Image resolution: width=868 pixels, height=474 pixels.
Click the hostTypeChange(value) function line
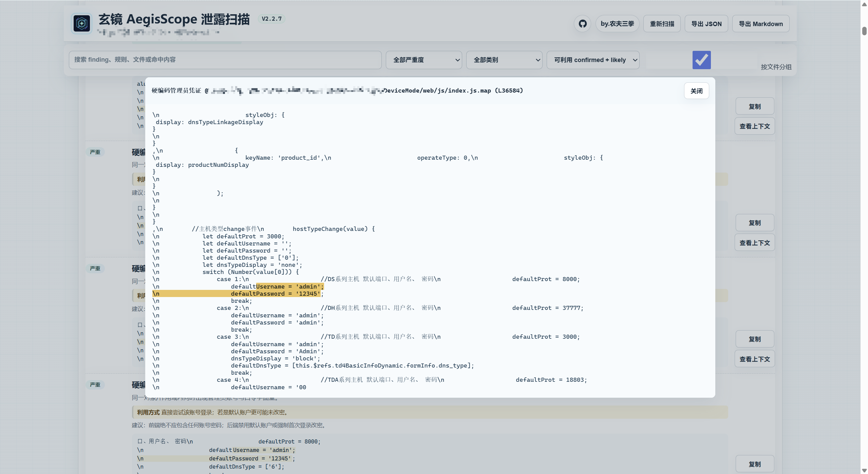334,229
